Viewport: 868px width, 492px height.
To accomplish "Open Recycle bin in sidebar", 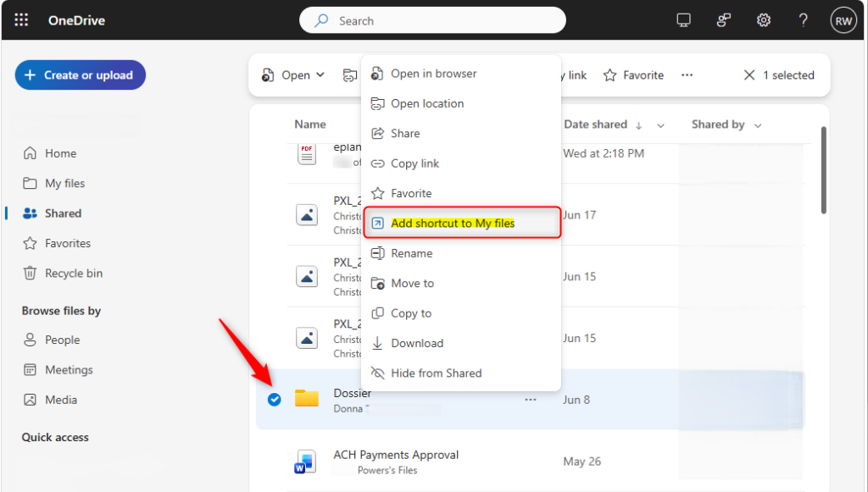I will point(63,273).
